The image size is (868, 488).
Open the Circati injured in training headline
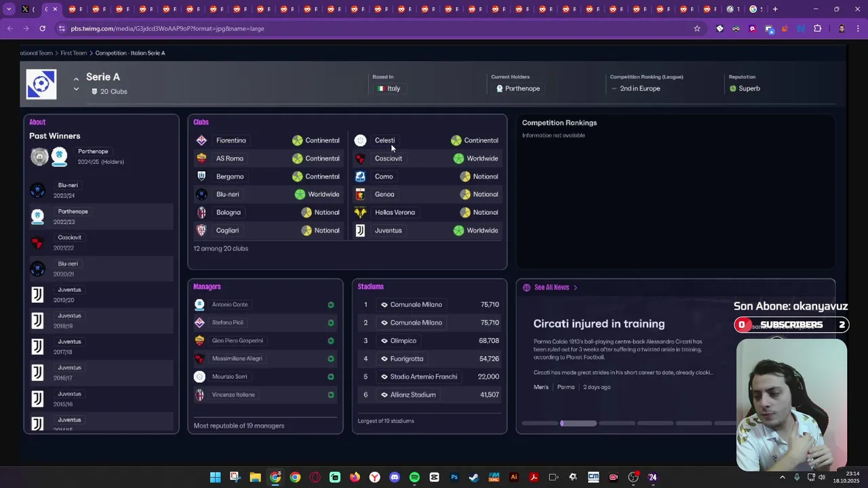pyautogui.click(x=599, y=324)
